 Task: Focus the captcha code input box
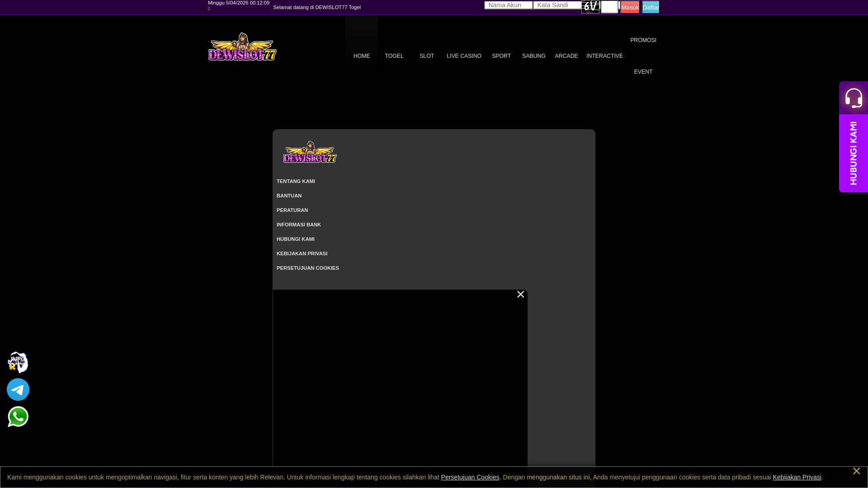(x=609, y=7)
